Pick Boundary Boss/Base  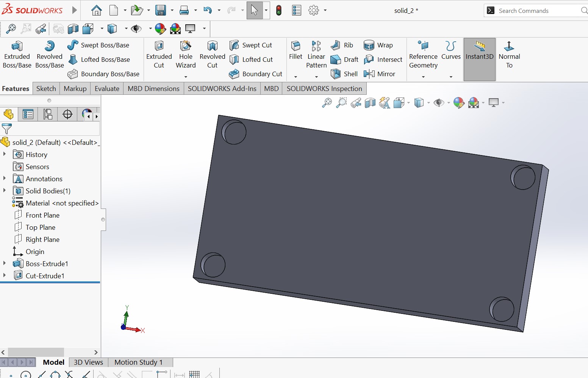pos(103,74)
